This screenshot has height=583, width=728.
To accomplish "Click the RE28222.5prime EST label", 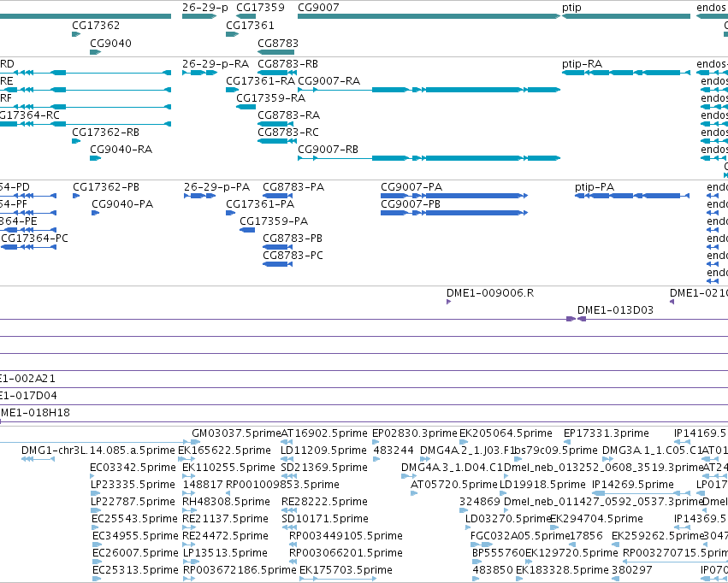I will point(324,502).
